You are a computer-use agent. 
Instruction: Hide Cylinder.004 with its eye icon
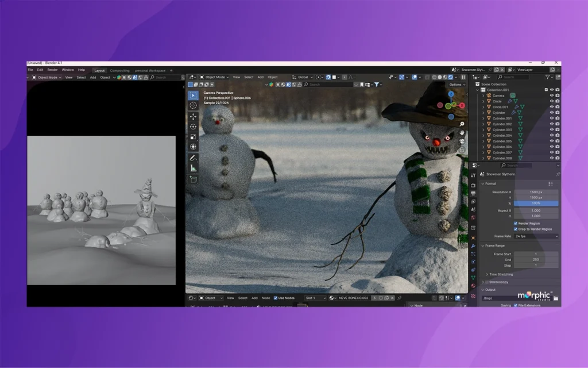pos(552,135)
